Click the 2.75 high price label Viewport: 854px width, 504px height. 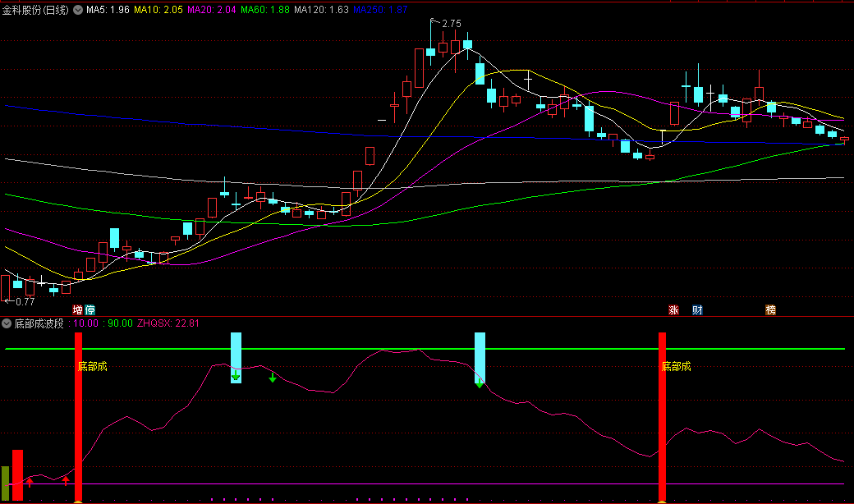coord(452,24)
